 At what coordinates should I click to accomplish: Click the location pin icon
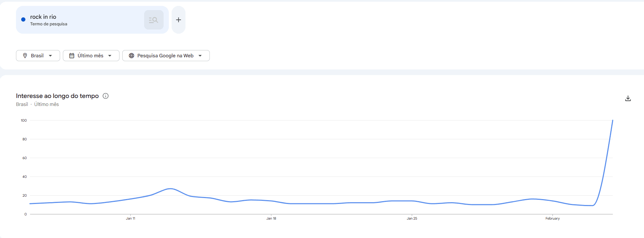25,56
